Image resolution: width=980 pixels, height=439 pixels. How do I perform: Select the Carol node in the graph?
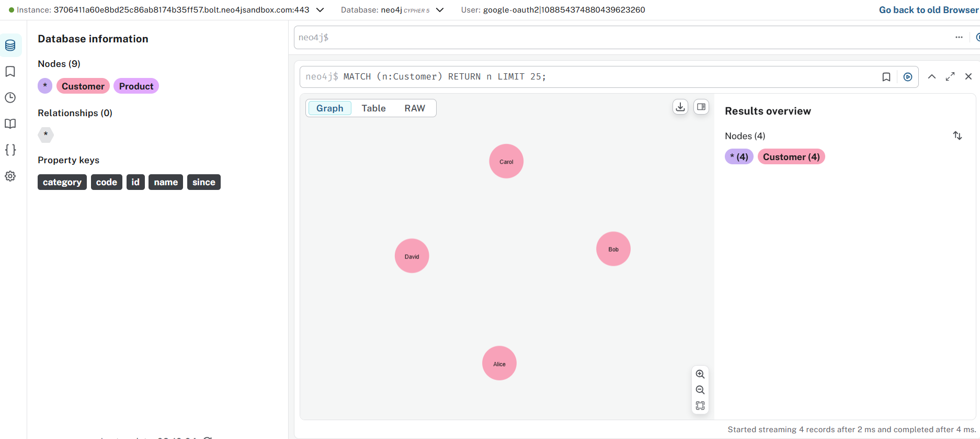[506, 161]
